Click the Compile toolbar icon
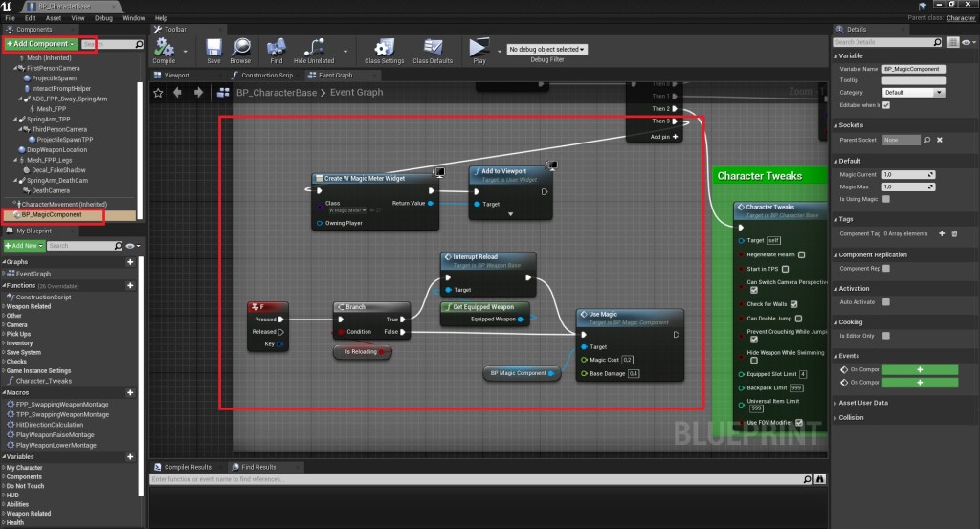The image size is (980, 529). [164, 49]
